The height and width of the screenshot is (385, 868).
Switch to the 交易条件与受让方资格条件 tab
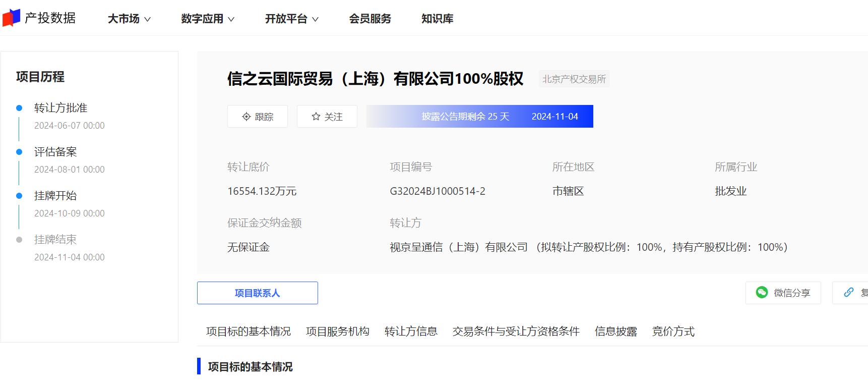[516, 332]
